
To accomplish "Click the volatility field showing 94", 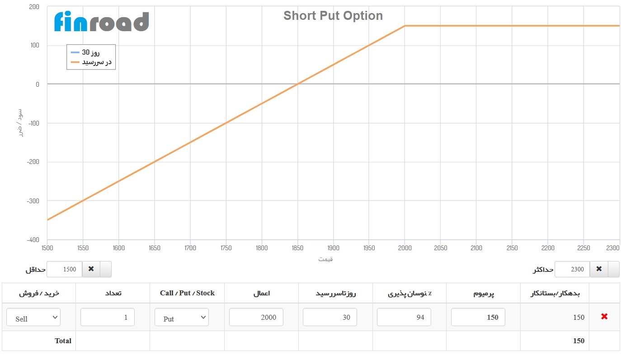I will coord(404,317).
